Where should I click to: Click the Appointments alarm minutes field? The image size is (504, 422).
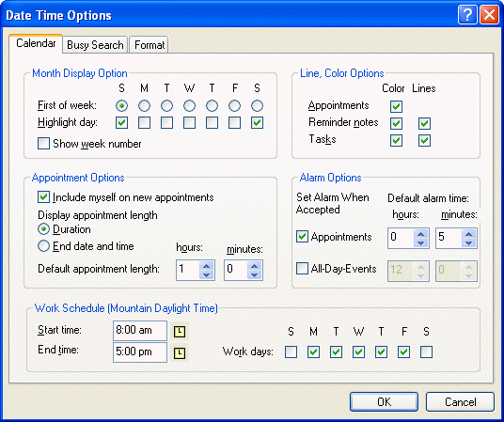click(449, 238)
